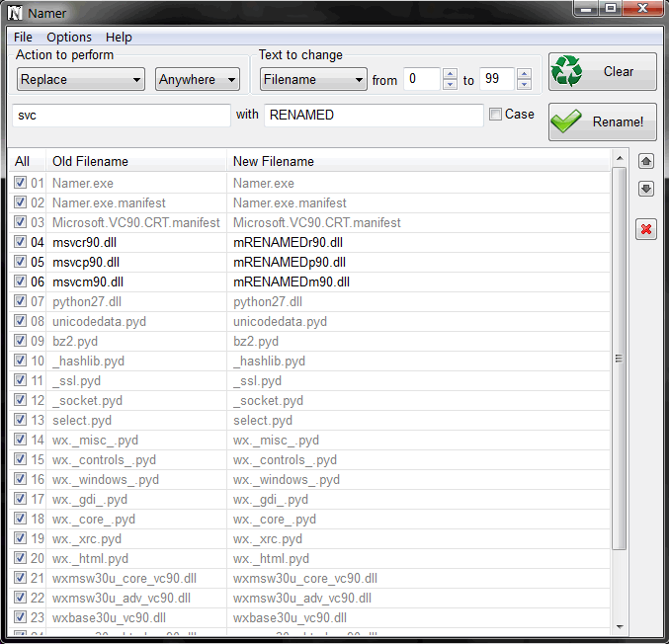
Task: Open the Options menu
Action: 69,37
